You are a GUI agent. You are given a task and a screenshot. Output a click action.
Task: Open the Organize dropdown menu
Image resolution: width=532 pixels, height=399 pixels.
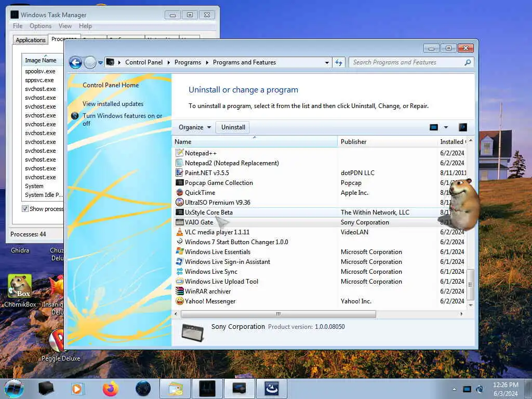pyautogui.click(x=195, y=127)
